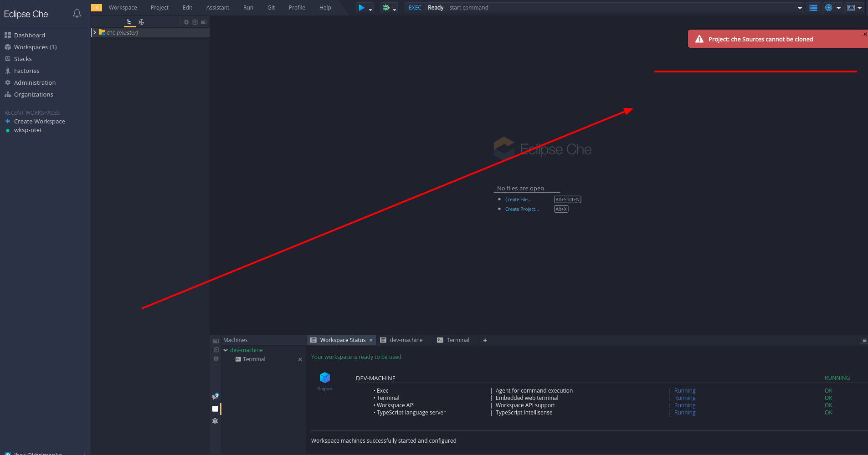Start debug with green bug icon
This screenshot has height=455, width=868.
point(386,8)
